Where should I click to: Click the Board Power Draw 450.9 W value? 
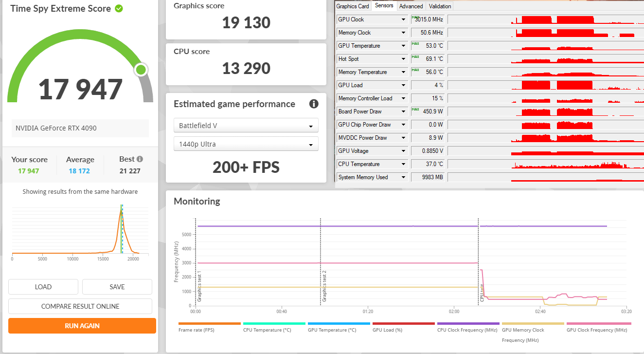pos(429,112)
